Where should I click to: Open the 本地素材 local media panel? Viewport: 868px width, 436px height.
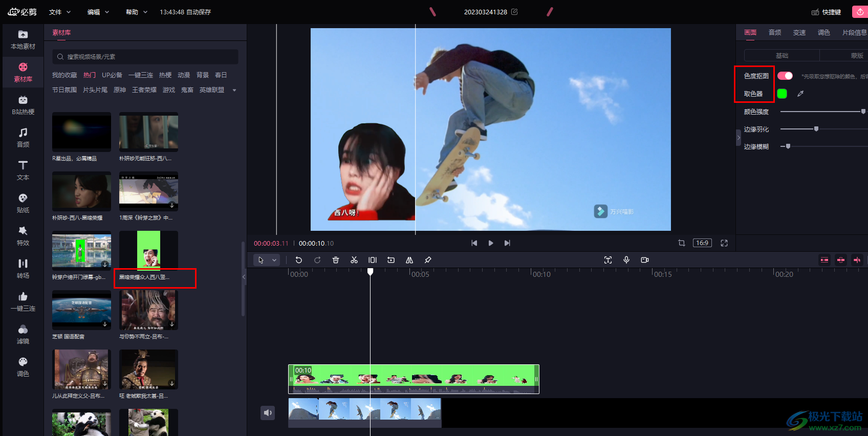click(x=23, y=40)
